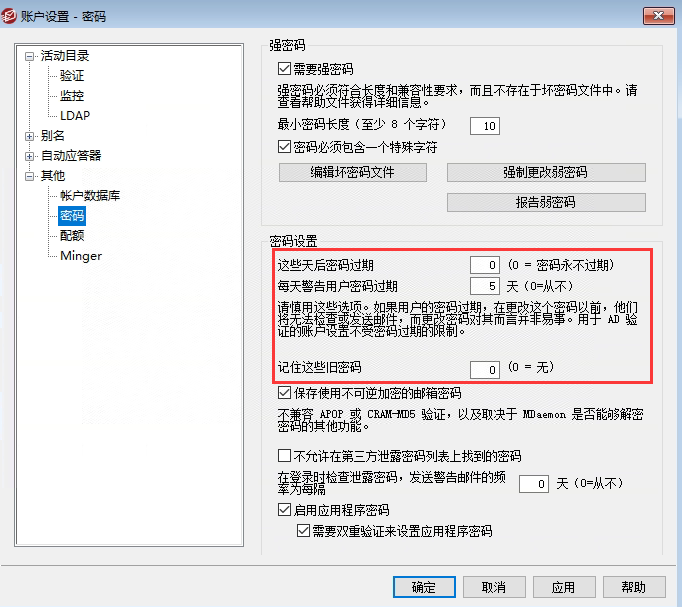Viewport: 682px width, 607px height.
Task: Click the 记住这些旧密码 input field
Action: point(485,370)
